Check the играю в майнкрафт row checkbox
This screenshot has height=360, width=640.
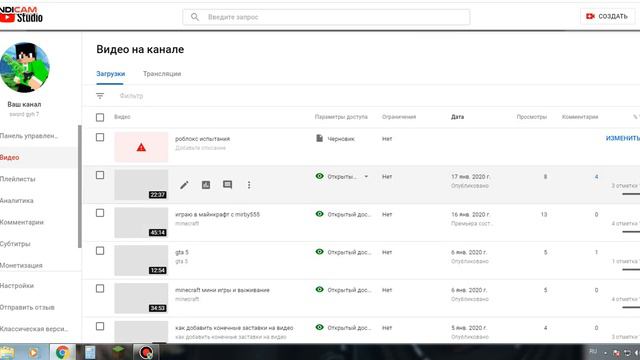click(100, 213)
